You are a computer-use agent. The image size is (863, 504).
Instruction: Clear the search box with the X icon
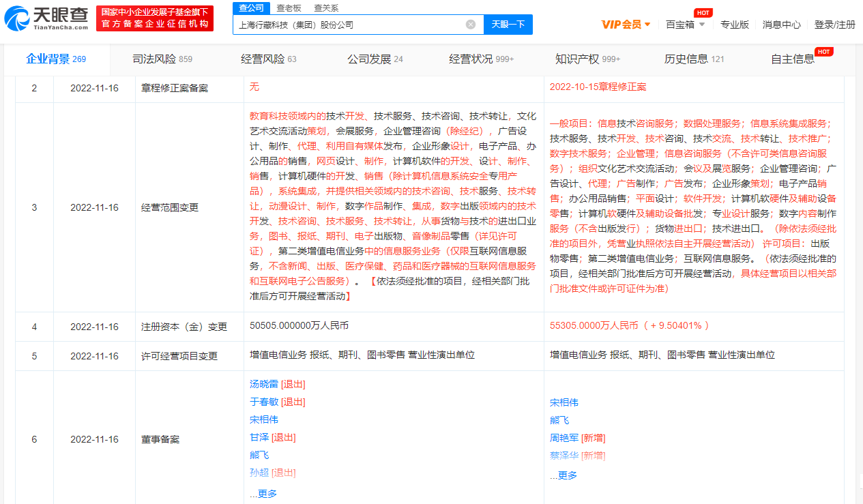(471, 25)
